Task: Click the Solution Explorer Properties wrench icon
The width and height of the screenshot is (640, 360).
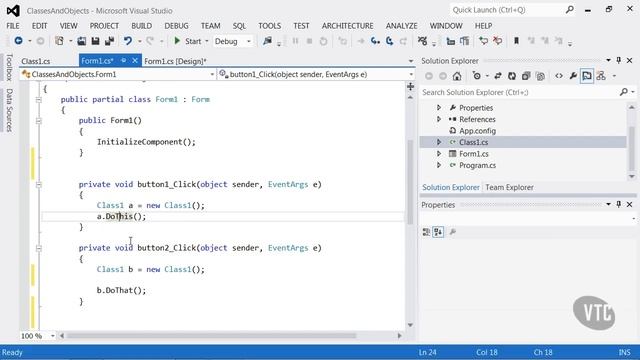Action: click(573, 76)
